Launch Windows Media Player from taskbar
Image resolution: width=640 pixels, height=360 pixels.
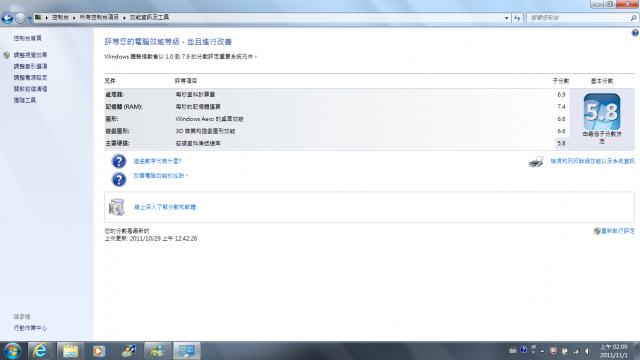point(98,351)
